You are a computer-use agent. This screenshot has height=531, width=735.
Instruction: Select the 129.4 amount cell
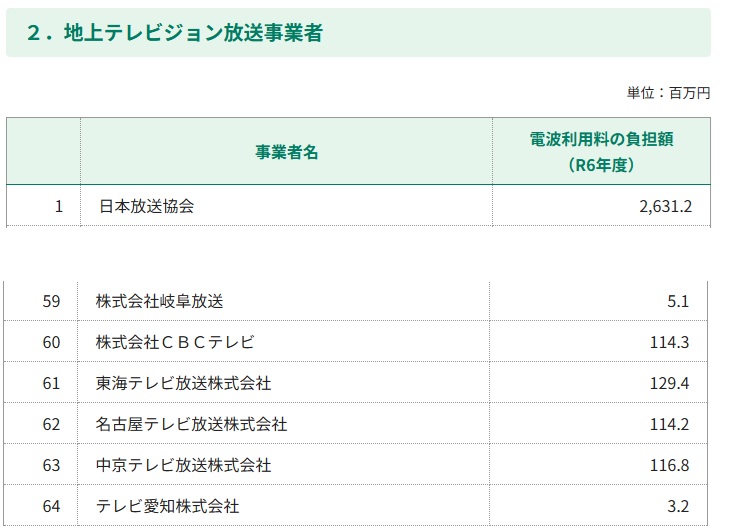pos(669,383)
